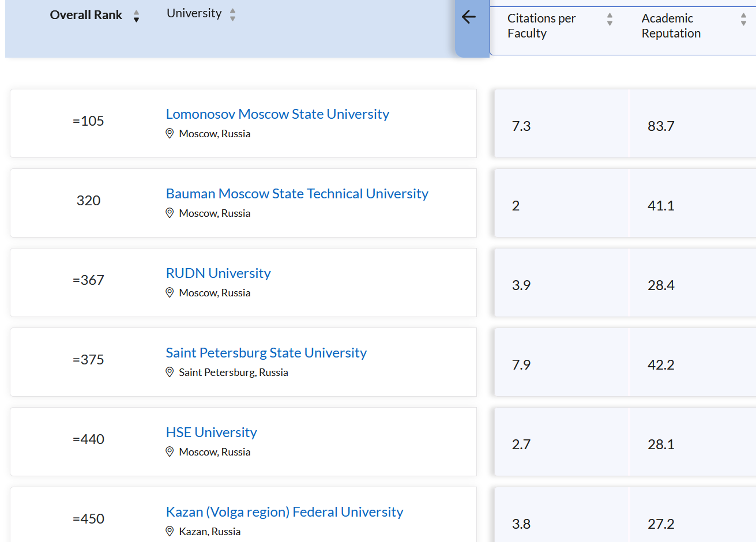
Task: Click location pin under Lomonosov Moscow State
Action: click(170, 134)
